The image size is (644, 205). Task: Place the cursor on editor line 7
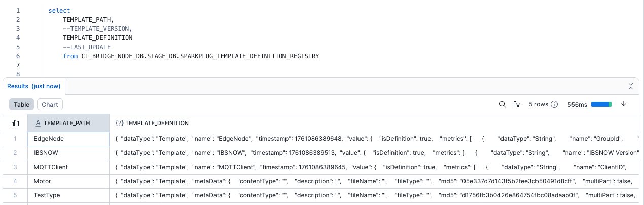[x=203, y=65]
